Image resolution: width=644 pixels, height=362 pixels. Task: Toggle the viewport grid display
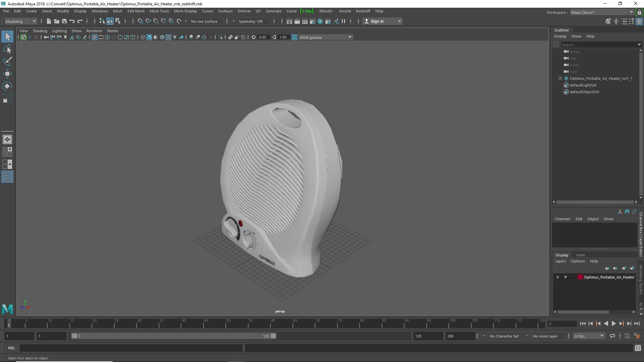pyautogui.click(x=95, y=37)
